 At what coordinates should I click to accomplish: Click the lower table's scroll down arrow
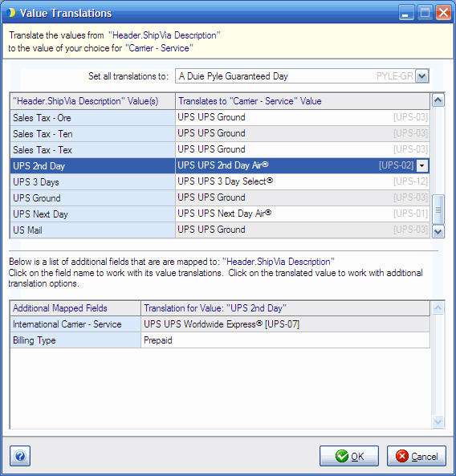pos(438,421)
